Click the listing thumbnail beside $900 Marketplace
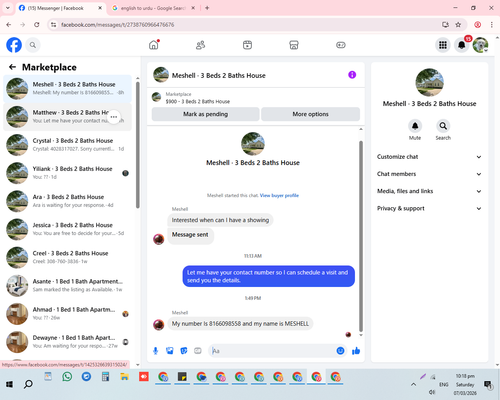This screenshot has height=400, width=500. 156,97
